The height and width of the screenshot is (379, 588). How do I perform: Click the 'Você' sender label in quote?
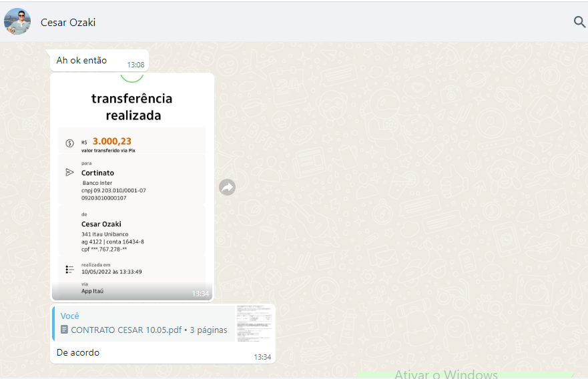tap(70, 316)
